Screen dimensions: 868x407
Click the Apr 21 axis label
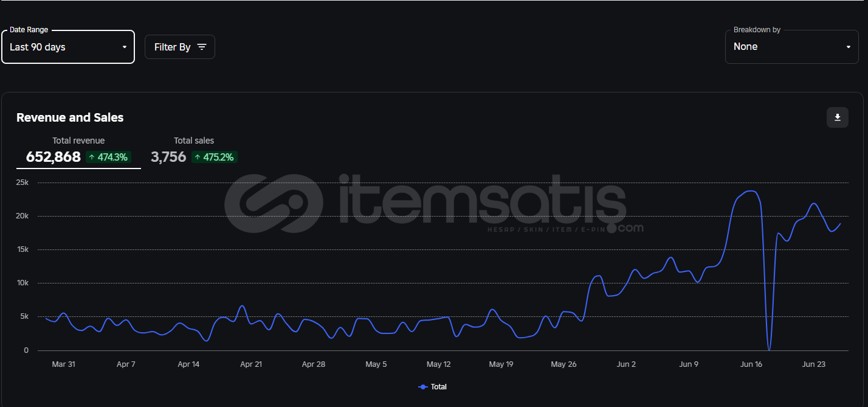pos(251,364)
